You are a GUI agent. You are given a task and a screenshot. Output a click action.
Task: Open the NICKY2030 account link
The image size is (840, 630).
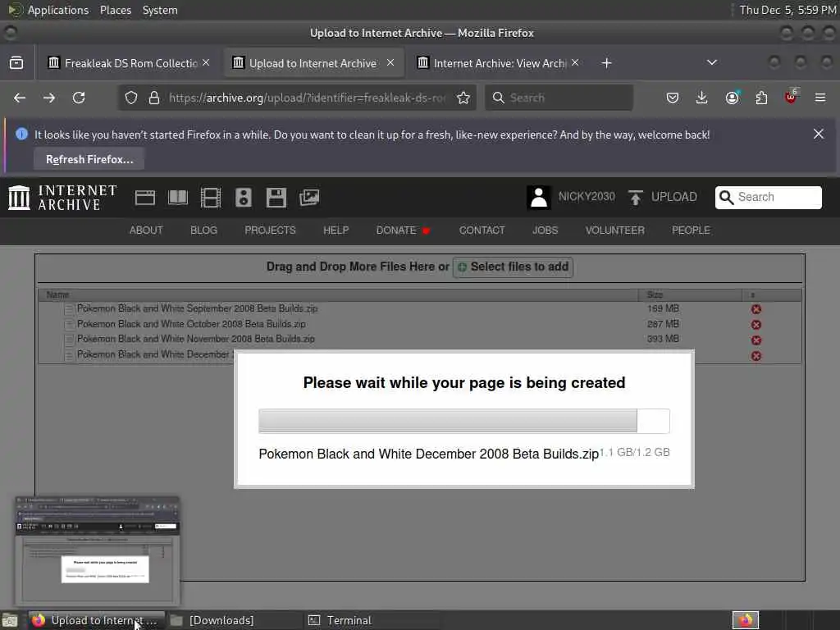click(x=587, y=197)
